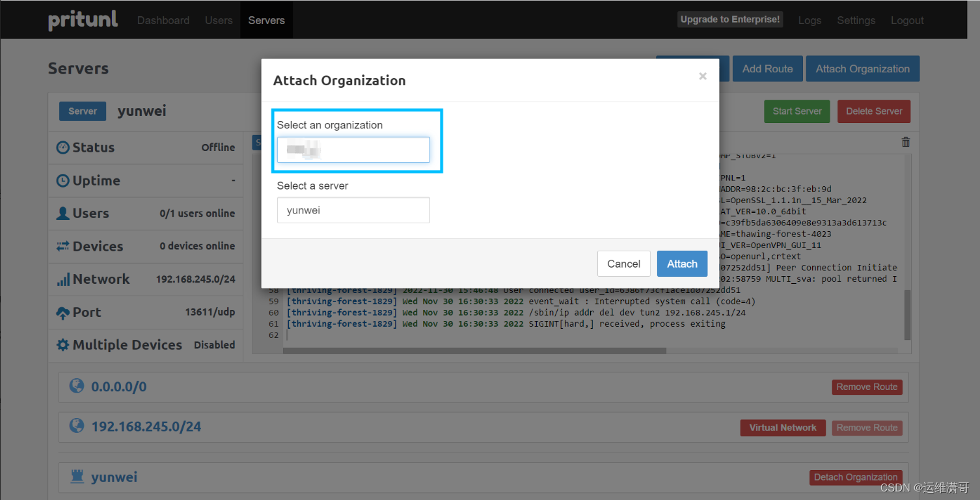This screenshot has width=980, height=500.
Task: Click the Port cloud upload icon
Action: tap(62, 313)
